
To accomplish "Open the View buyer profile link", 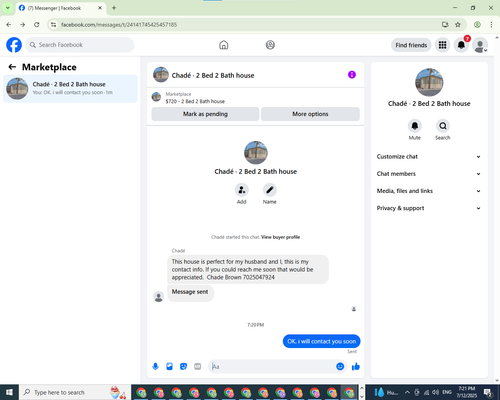I will [x=280, y=237].
